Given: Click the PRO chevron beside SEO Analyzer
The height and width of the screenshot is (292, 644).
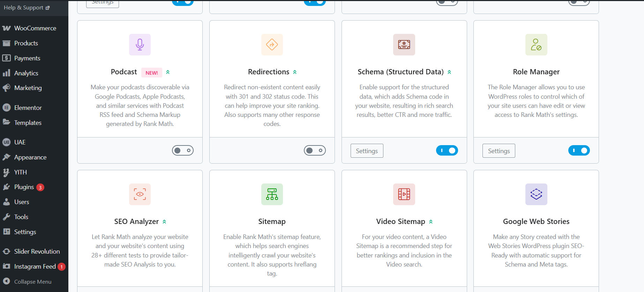Looking at the screenshot, I should tap(164, 222).
